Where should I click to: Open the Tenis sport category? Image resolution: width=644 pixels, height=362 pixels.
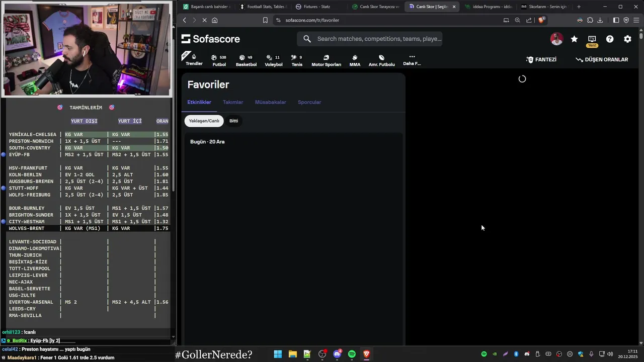297,60
